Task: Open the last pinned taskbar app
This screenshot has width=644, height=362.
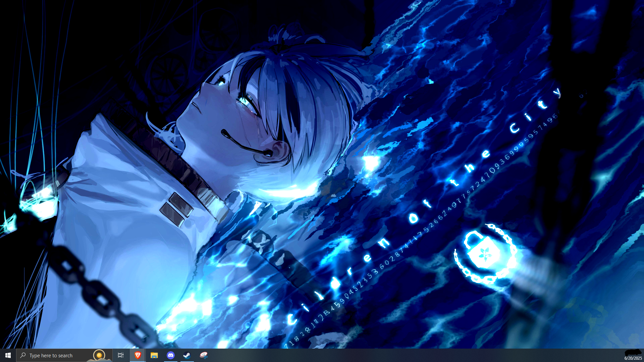Action: (204, 355)
